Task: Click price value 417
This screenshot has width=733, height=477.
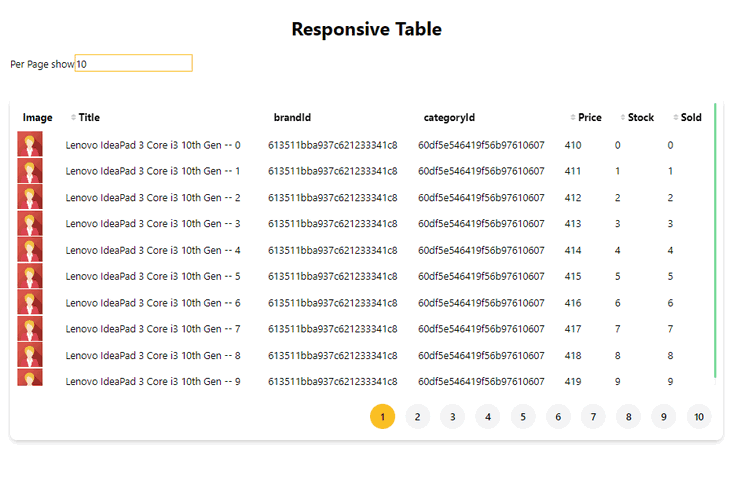Action: tap(573, 329)
